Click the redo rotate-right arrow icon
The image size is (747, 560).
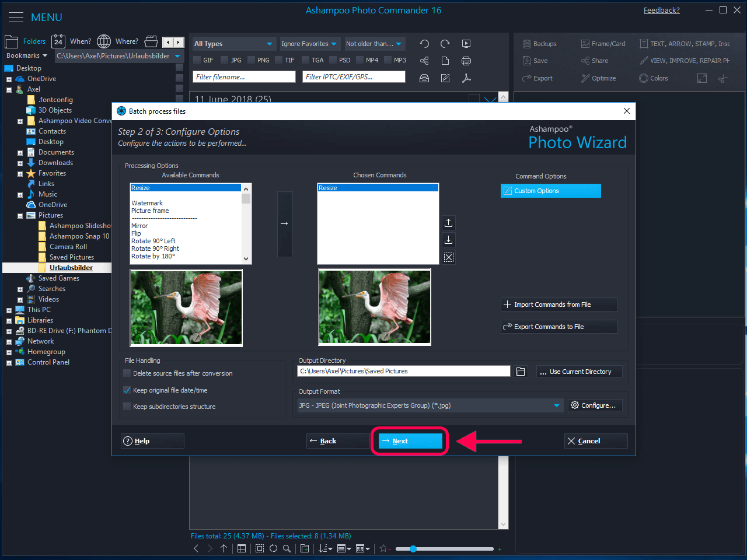[x=445, y=44]
